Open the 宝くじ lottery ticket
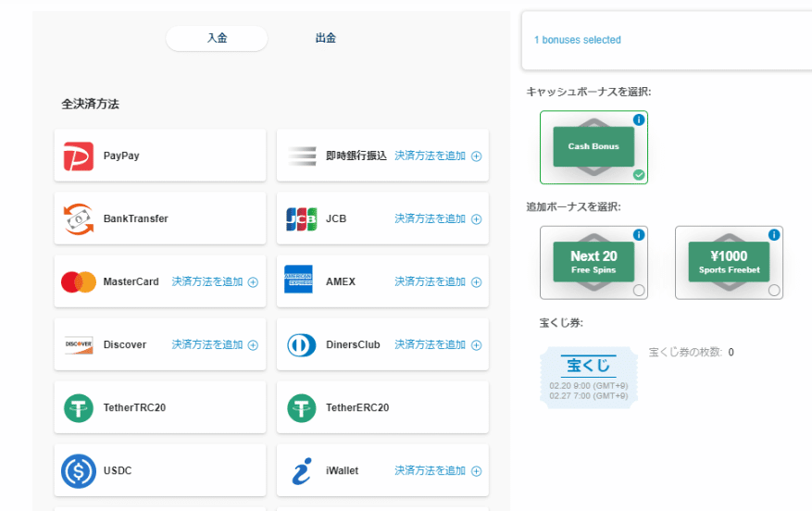Image resolution: width=812 pixels, height=511 pixels. tap(588, 378)
